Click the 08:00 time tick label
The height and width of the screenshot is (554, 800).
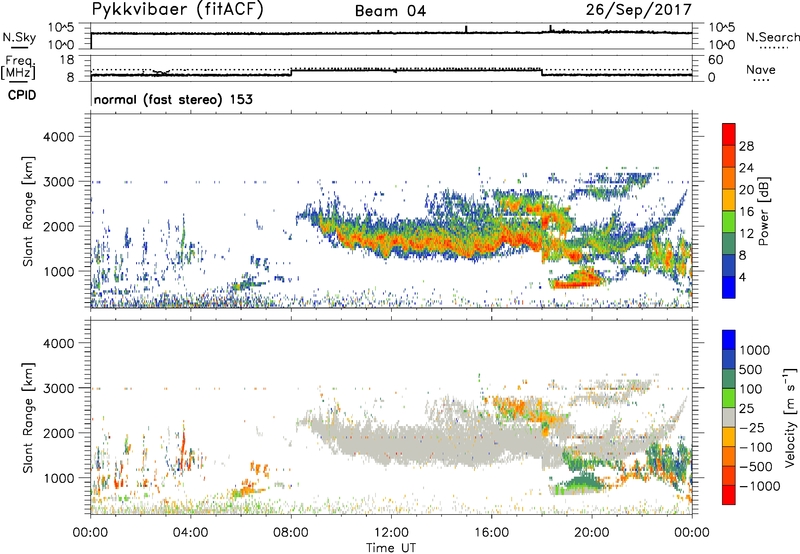click(291, 533)
